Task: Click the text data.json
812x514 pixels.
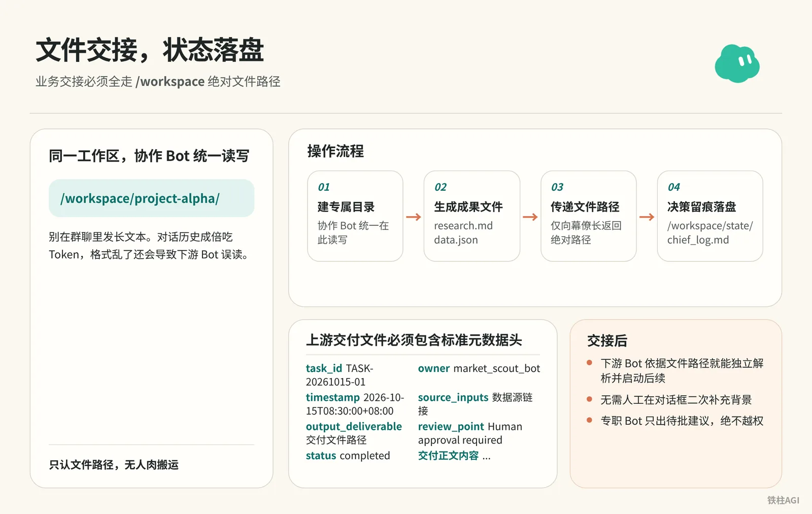Action: [x=456, y=239]
